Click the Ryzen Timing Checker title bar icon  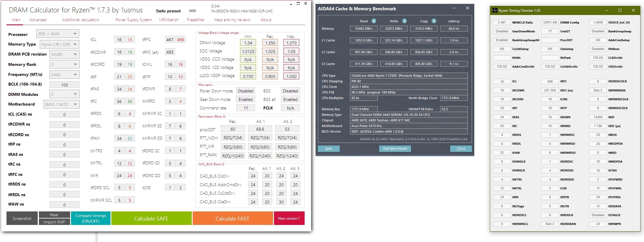tap(495, 11)
